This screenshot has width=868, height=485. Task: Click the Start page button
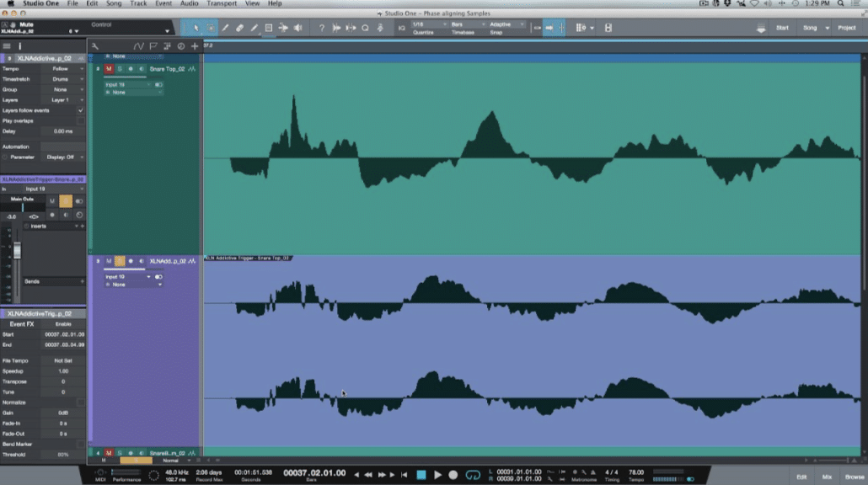tap(782, 28)
